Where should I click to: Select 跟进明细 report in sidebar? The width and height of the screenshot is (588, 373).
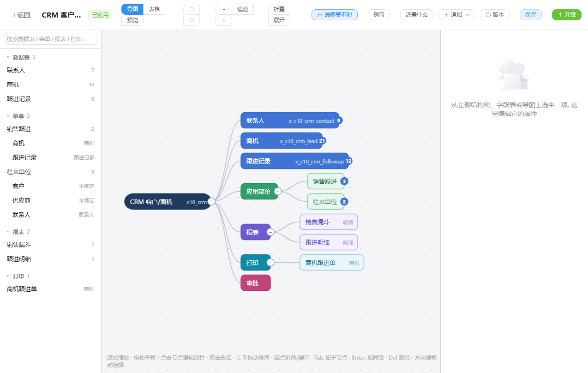pos(50,259)
